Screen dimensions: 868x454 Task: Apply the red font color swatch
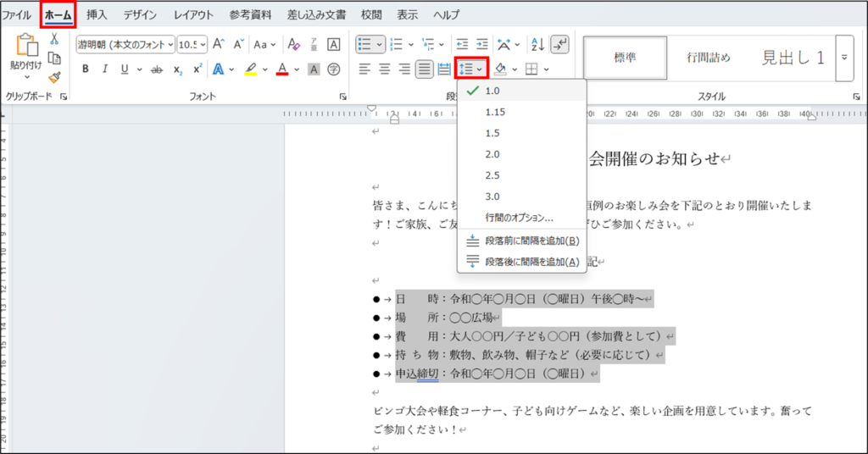point(282,69)
